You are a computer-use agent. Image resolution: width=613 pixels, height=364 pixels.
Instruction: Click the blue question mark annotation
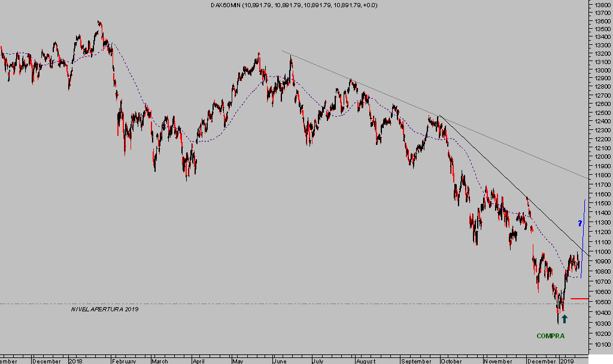[579, 223]
